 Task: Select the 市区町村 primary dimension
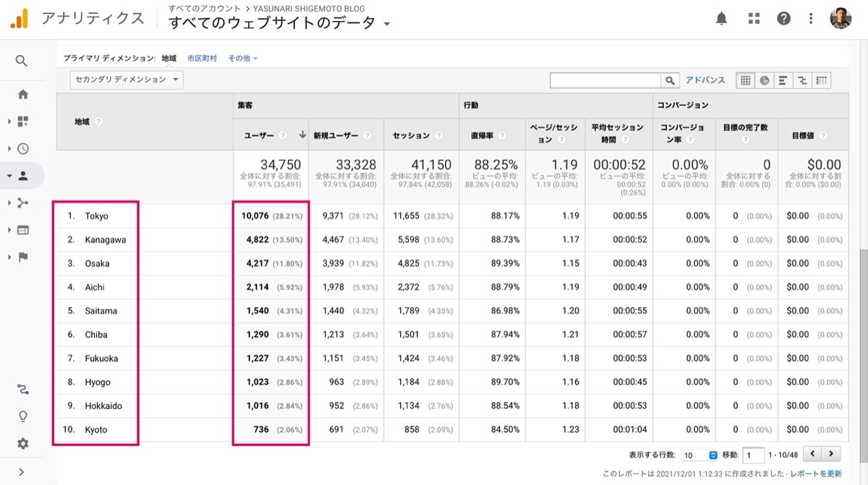(x=202, y=58)
